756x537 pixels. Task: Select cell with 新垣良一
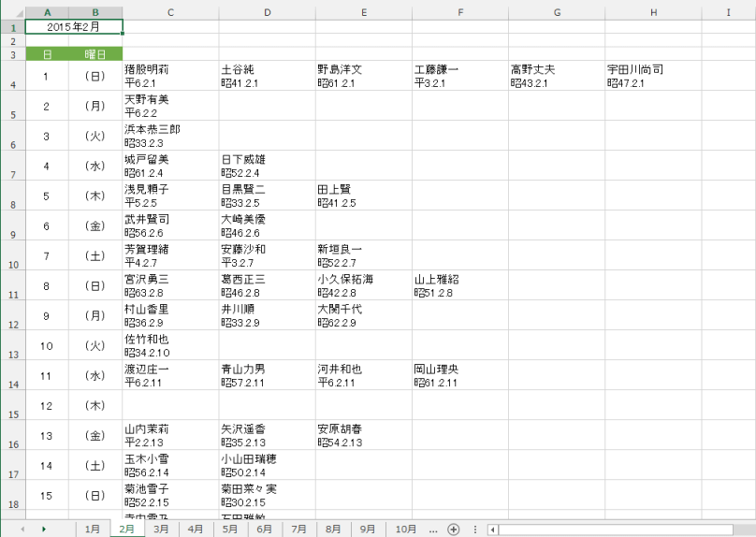coord(364,255)
